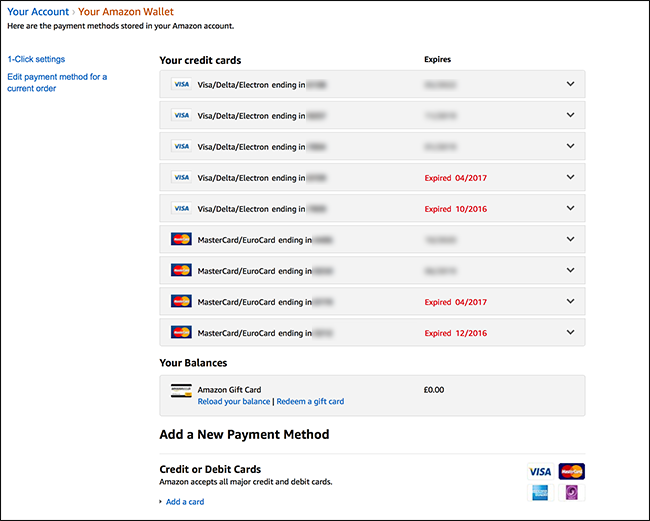Expand the Visa card expired 04/2017
Image resolution: width=650 pixels, height=521 pixels.
point(570,178)
